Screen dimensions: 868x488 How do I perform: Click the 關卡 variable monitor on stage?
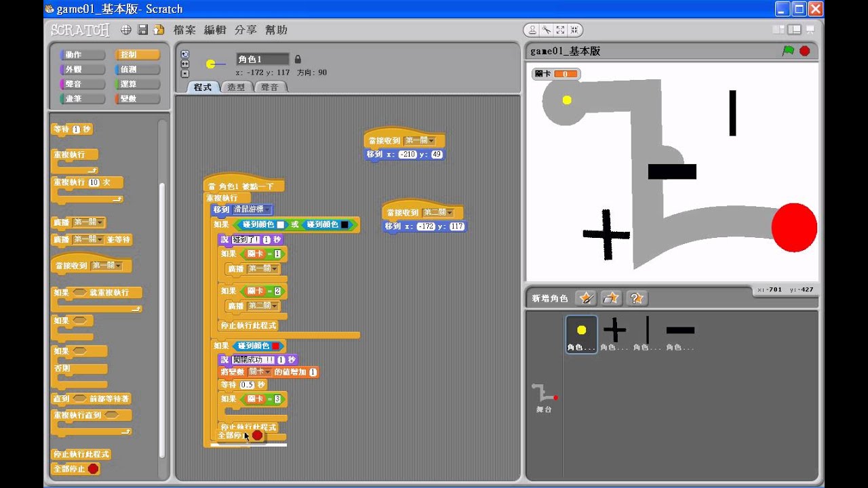pyautogui.click(x=556, y=73)
